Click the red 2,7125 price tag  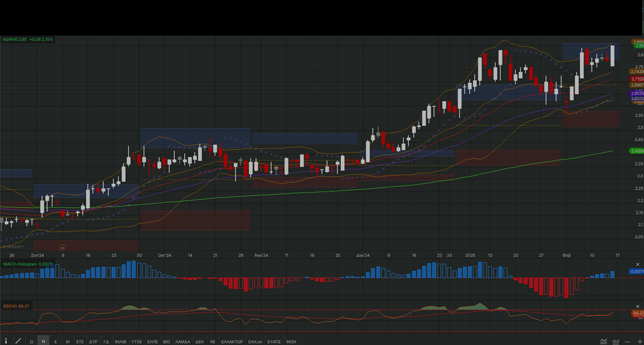coord(637,79)
